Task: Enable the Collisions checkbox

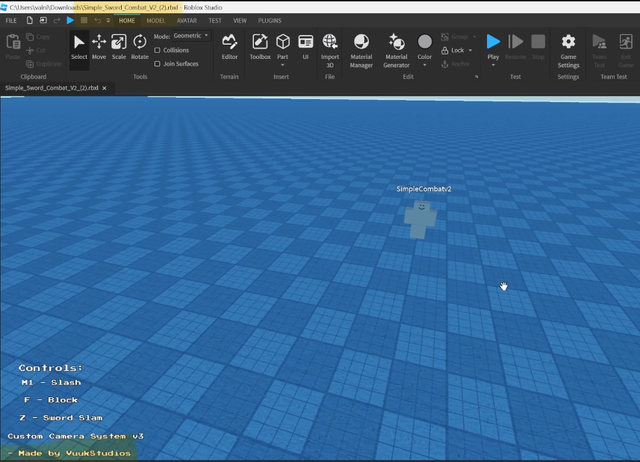Action: (157, 50)
